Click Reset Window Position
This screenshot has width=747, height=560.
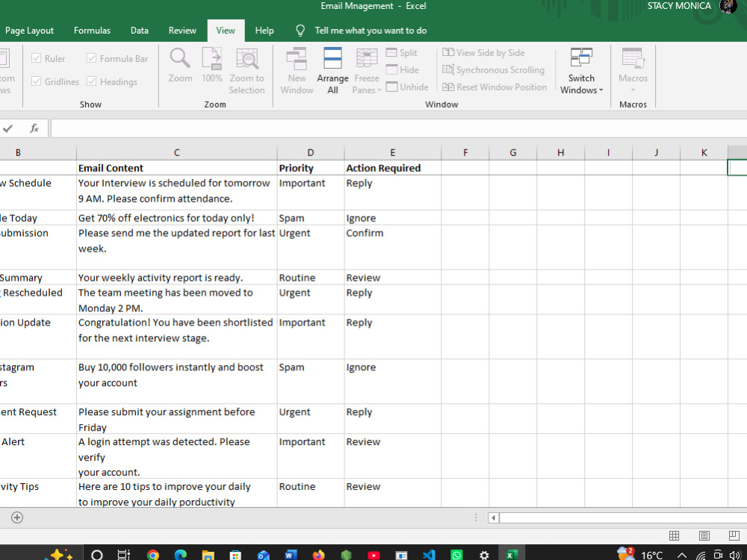click(x=495, y=87)
